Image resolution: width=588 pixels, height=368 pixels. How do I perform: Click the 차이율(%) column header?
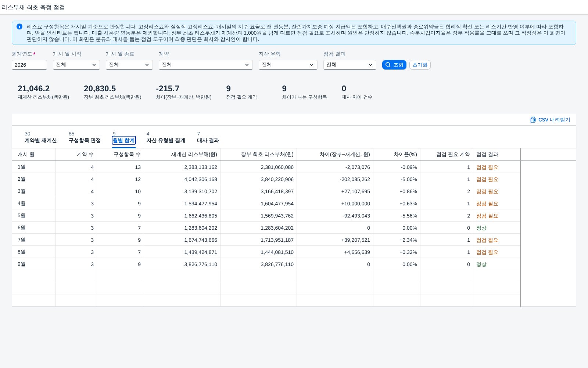[x=397, y=155]
